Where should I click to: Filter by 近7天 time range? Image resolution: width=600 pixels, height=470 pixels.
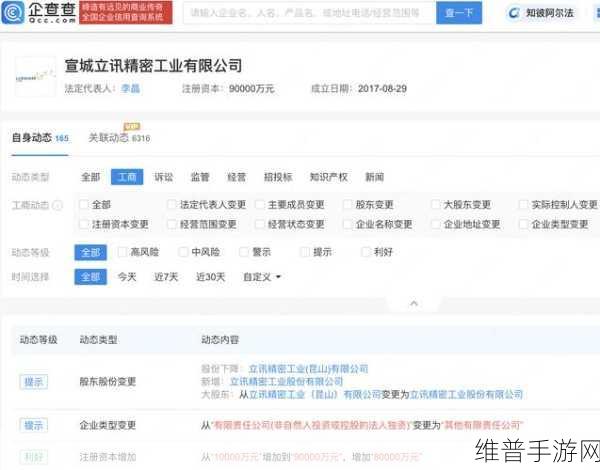coord(166,277)
